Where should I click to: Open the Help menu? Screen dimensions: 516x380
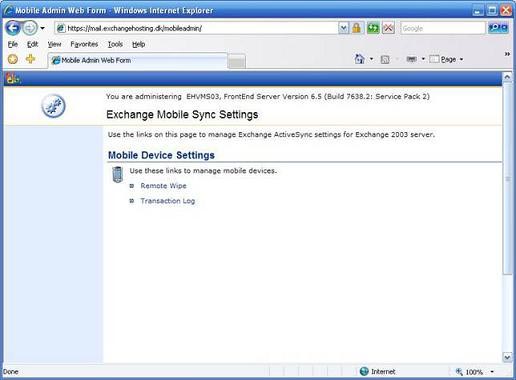[138, 44]
